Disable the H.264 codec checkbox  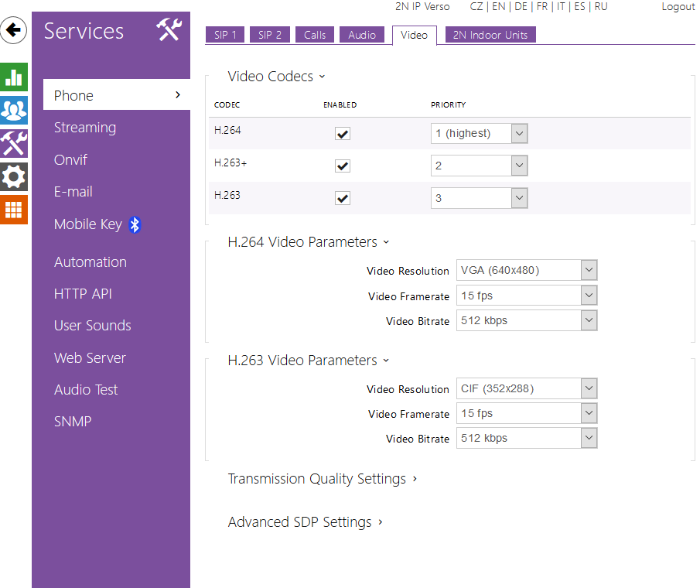point(343,134)
